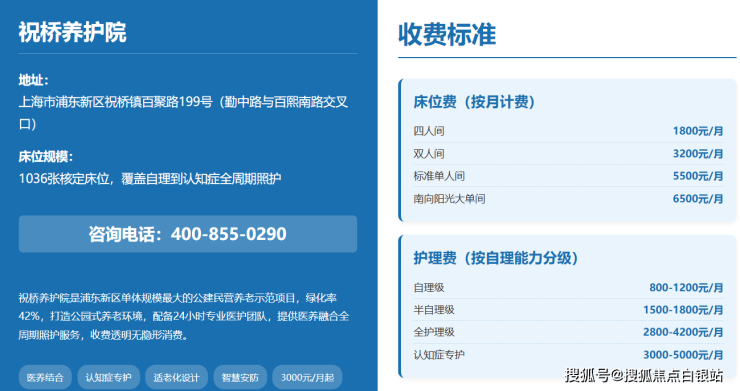Click the 收费标准 heading
740x391 pixels.
tap(447, 34)
